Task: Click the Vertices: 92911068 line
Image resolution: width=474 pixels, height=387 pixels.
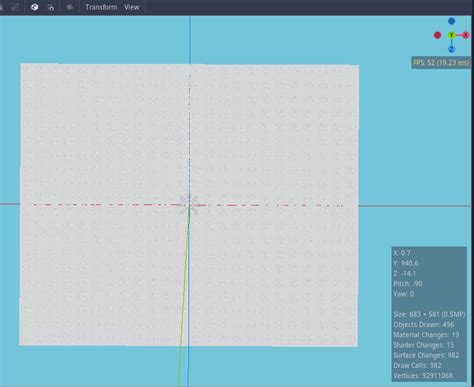Action: point(423,376)
